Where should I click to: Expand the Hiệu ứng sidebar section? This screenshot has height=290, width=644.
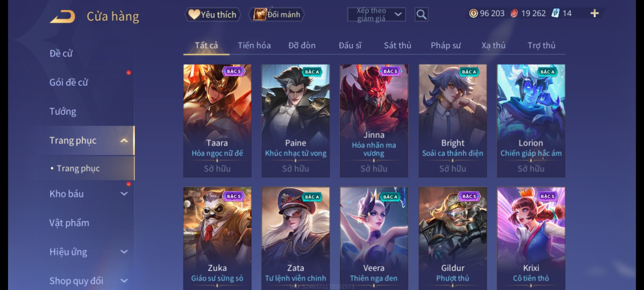tap(124, 252)
